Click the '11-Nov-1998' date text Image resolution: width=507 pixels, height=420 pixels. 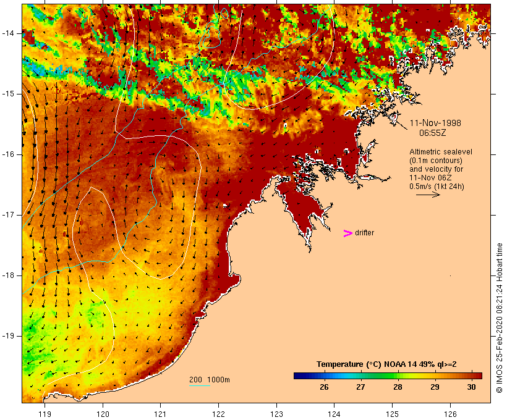[x=435, y=123]
